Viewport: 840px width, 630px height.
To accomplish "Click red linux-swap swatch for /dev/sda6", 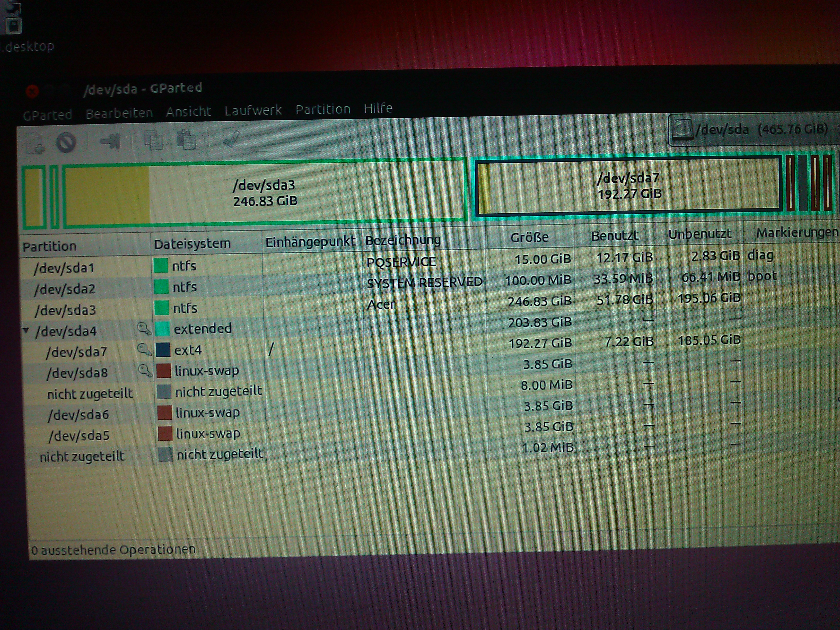I will pos(164,412).
